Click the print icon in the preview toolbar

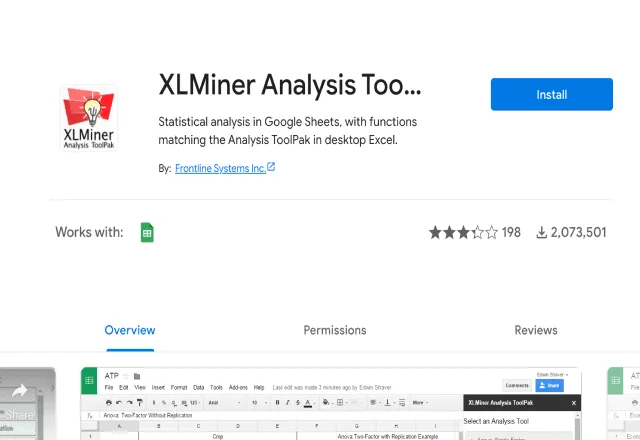pos(109,402)
